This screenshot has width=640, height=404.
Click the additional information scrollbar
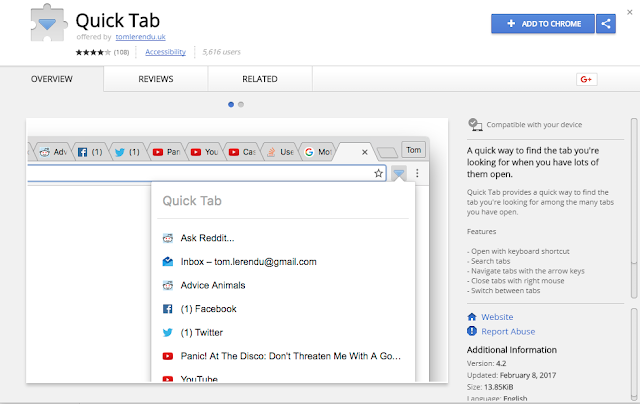634,354
